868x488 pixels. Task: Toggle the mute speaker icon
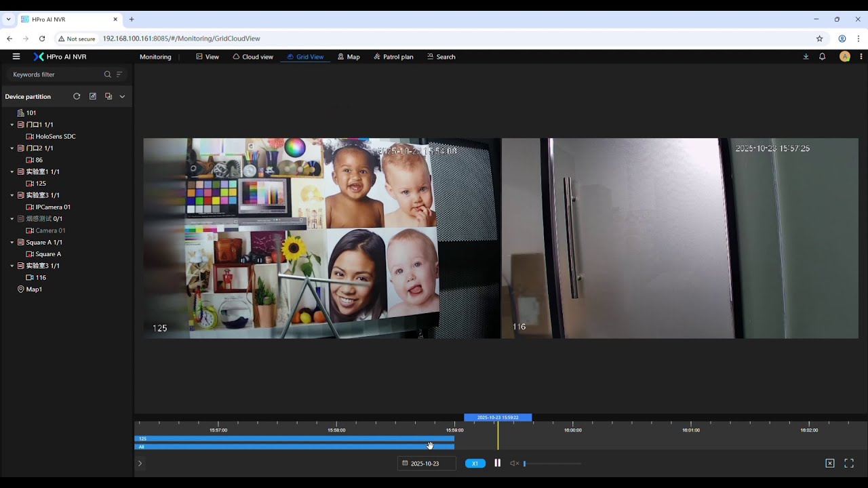(514, 464)
